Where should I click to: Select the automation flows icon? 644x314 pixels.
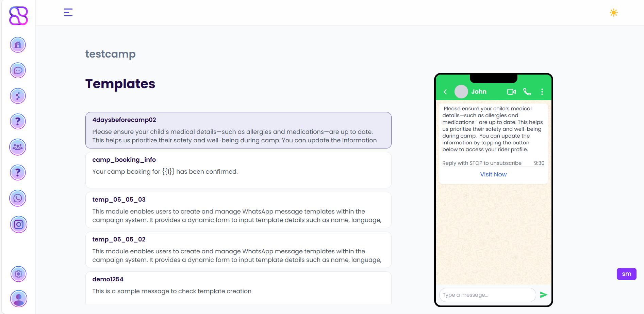click(x=18, y=96)
